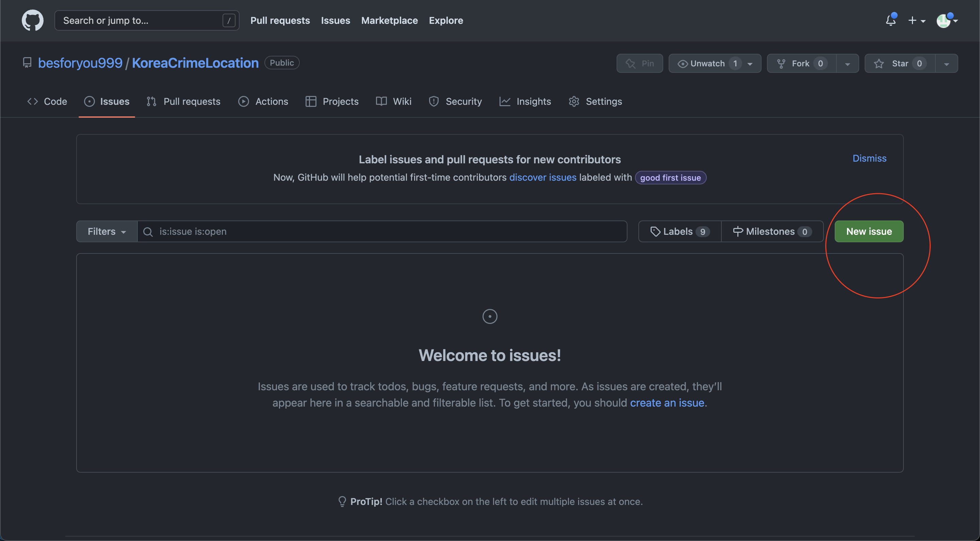Viewport: 980px width, 541px height.
Task: Click the repository book icon beside besforyou999
Action: [x=27, y=62]
